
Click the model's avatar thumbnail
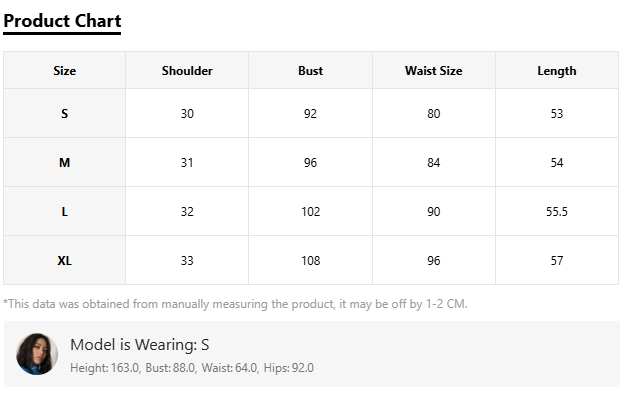(37, 354)
